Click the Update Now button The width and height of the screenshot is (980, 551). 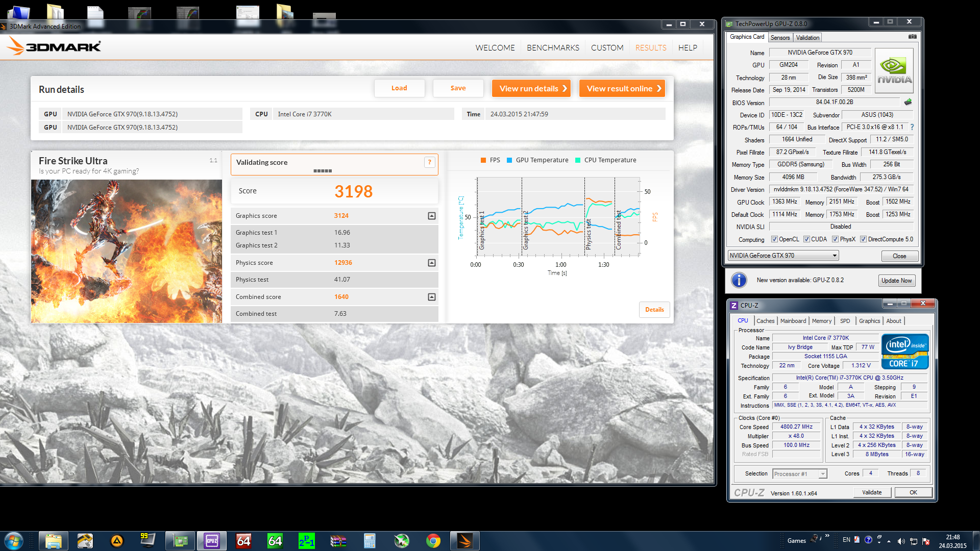[x=896, y=281]
